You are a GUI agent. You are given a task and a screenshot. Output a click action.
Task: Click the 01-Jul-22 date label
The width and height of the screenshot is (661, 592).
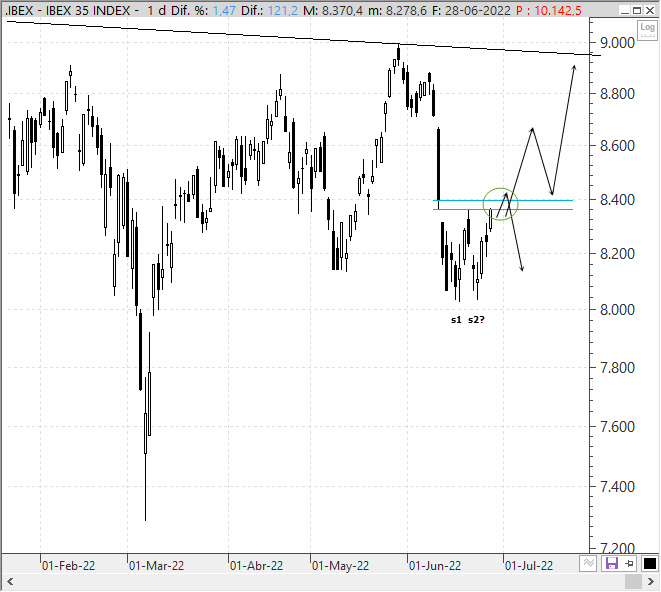point(529,565)
